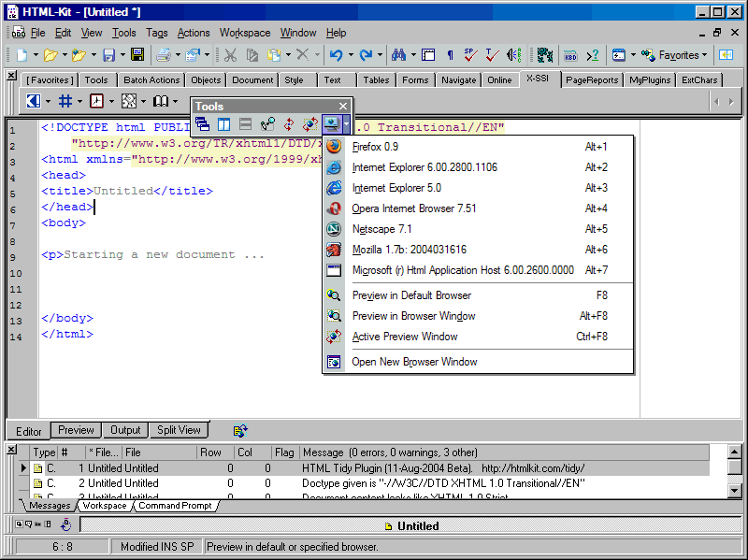Open the dropdown arrow beside hash # icon

coord(79,101)
